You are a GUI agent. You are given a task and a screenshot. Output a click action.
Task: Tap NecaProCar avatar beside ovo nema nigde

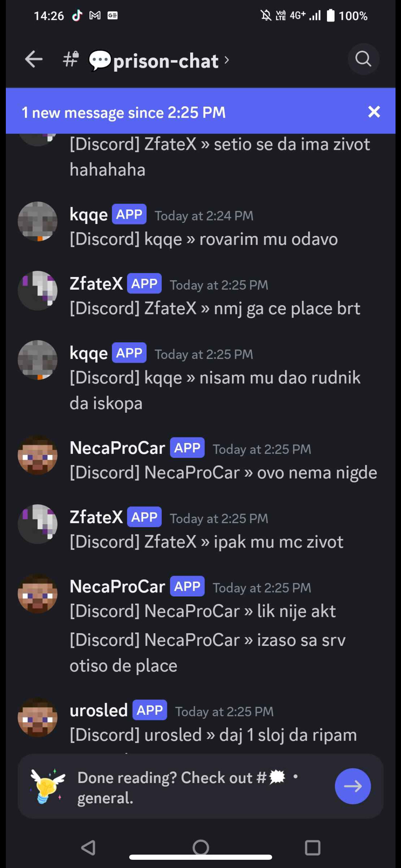click(x=37, y=455)
